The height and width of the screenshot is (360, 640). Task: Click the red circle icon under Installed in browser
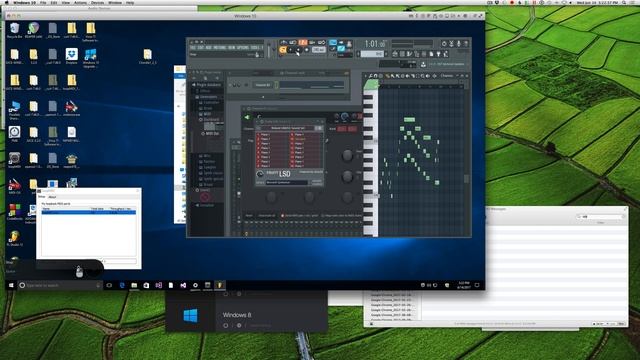point(205,198)
